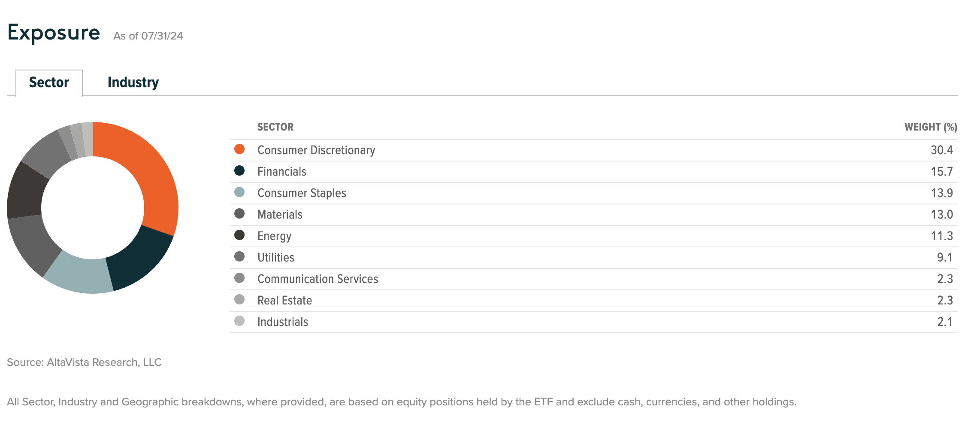Click the Energy row weight 11.3
This screenshot has width=980, height=432.
coord(941,236)
